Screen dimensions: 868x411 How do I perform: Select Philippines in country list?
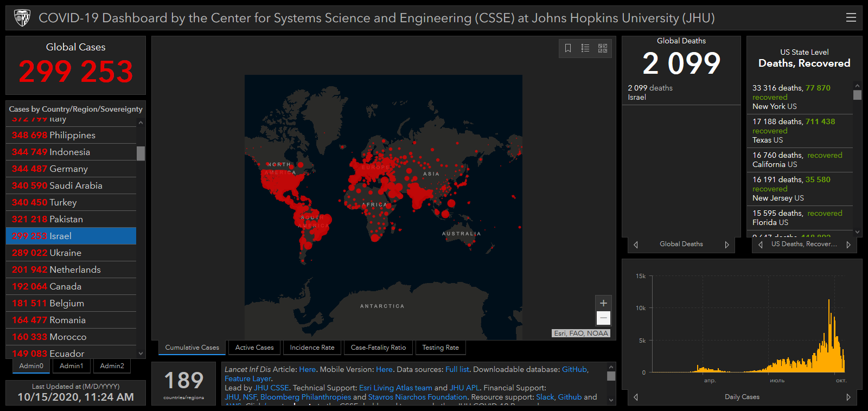click(71, 135)
